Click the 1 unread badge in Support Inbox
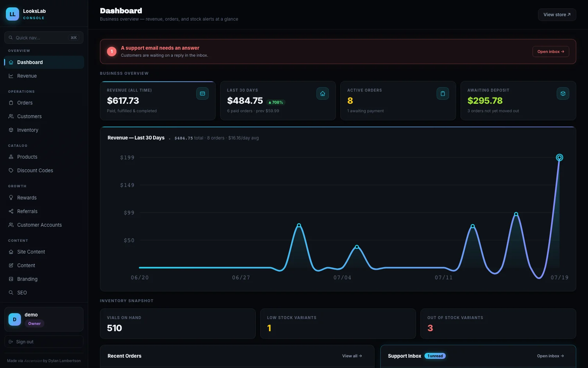588x368 pixels. coord(435,356)
